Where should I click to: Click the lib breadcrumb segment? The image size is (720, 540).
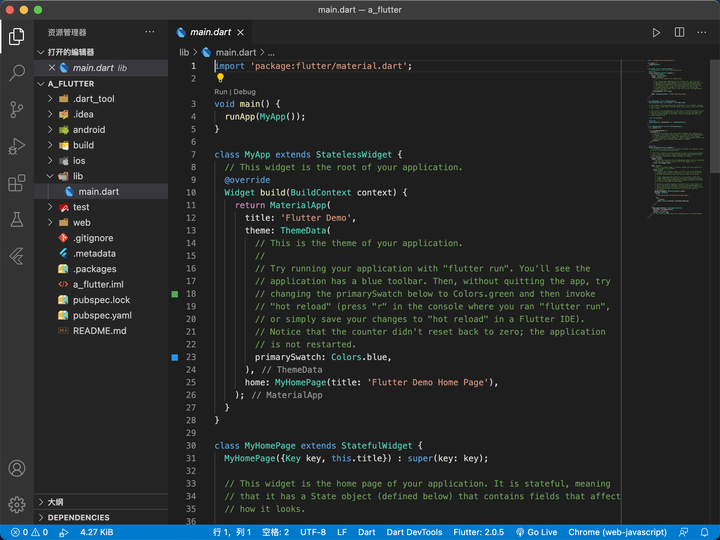(184, 52)
